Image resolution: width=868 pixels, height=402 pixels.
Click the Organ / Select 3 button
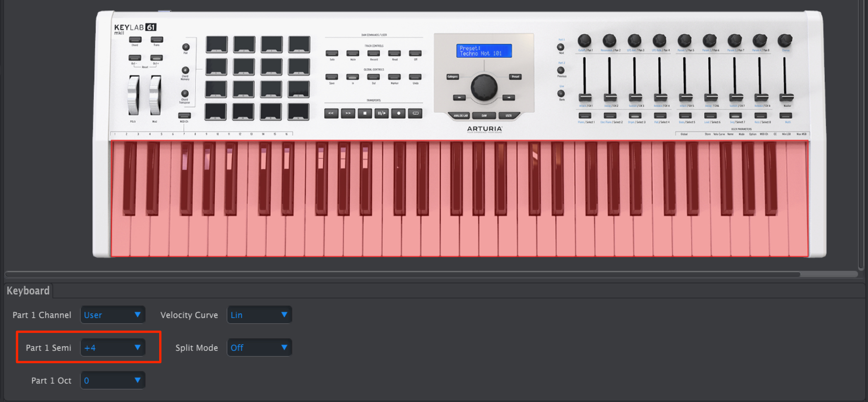point(635,116)
